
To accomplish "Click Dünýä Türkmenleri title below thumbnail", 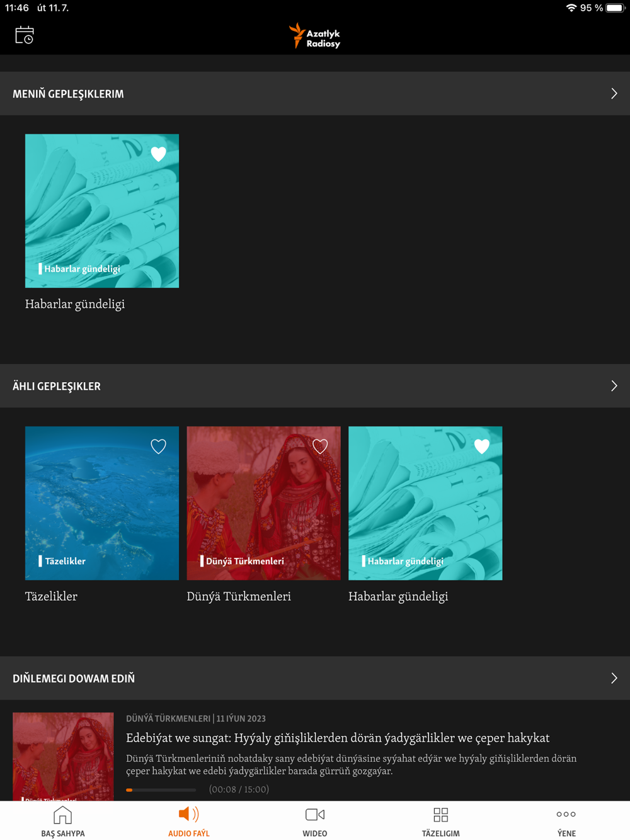I will (x=239, y=596).
